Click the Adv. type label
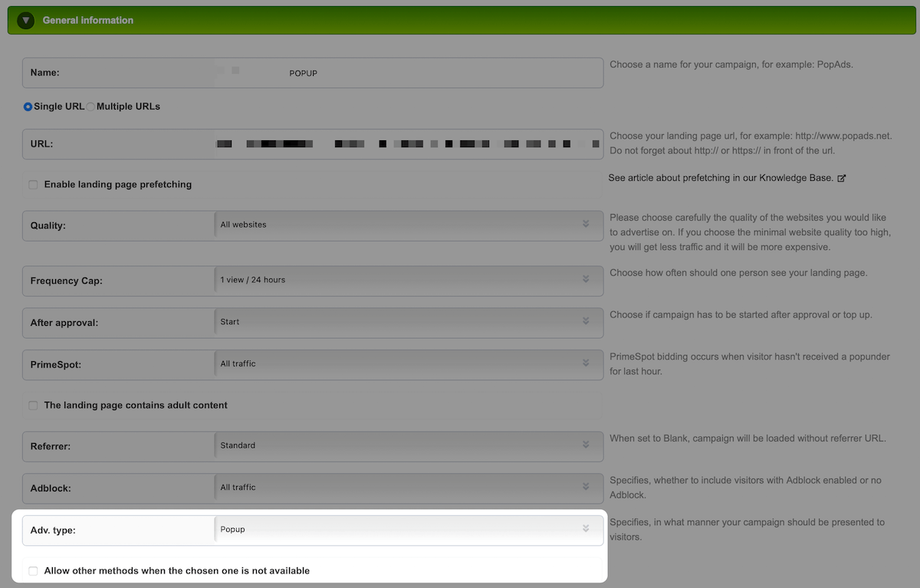 tap(53, 530)
